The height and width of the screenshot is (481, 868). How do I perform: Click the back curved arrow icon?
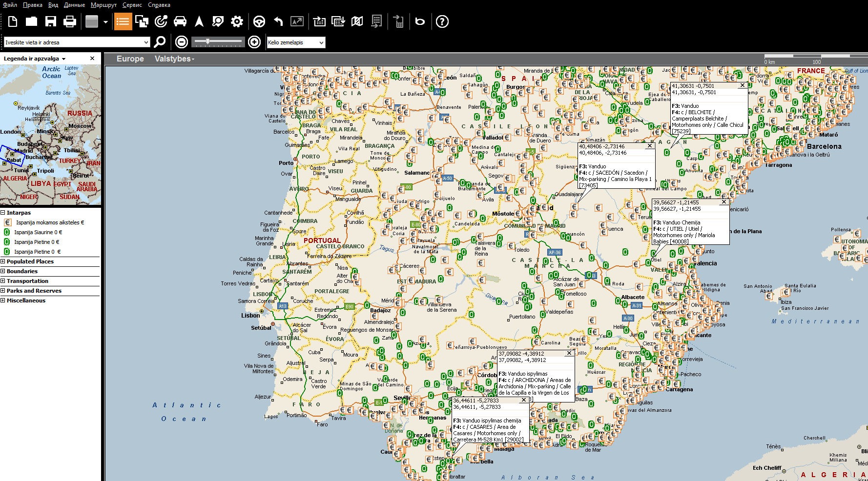point(278,21)
